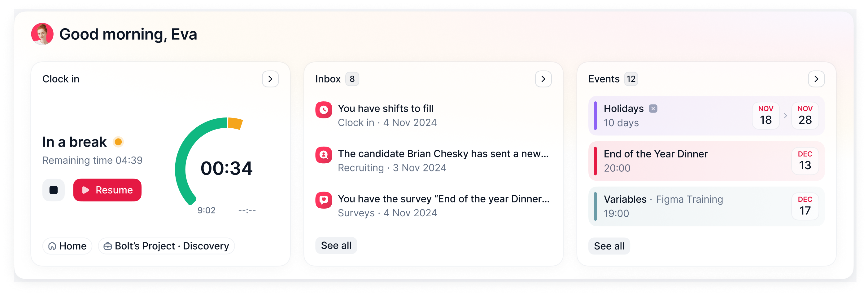This screenshot has height=296, width=868.
Task: Click the recruiting candidate icon
Action: coord(324,155)
